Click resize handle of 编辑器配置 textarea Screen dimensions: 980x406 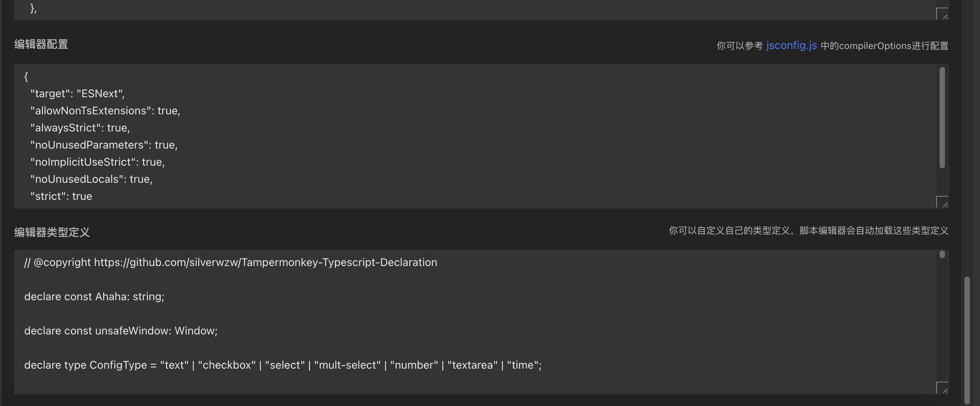[942, 202]
